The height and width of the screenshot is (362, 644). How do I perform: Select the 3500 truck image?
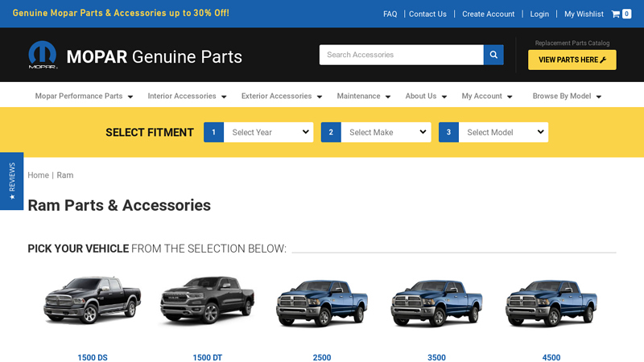point(436,303)
